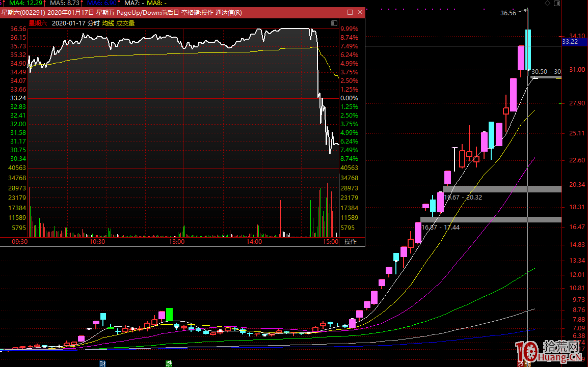The height and width of the screenshot is (367, 588).
Task: Close the intraday chart popup window
Action: [x=360, y=12]
